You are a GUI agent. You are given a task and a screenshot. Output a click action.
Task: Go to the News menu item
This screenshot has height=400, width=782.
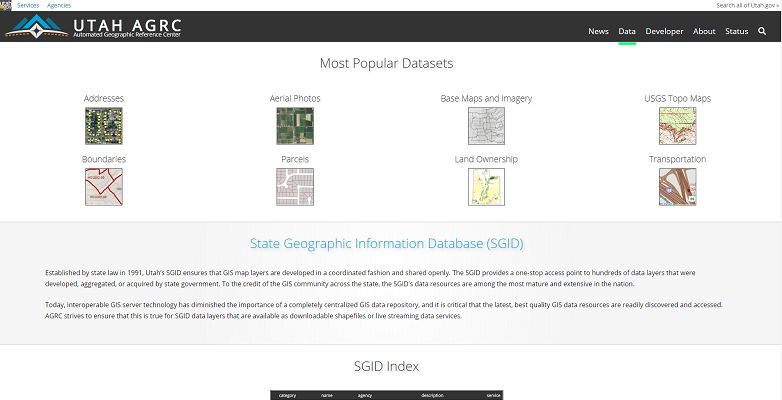(598, 31)
